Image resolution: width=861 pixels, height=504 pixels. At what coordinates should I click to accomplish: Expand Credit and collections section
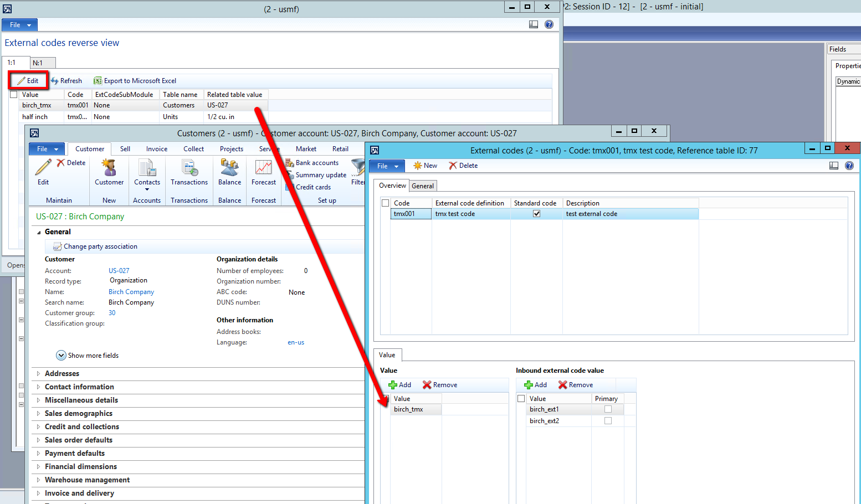pos(38,427)
